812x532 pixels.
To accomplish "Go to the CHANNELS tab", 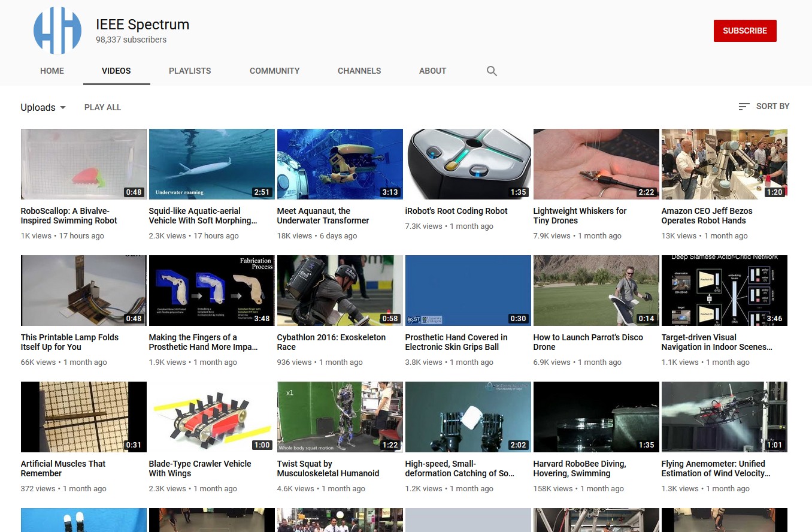I will [359, 71].
